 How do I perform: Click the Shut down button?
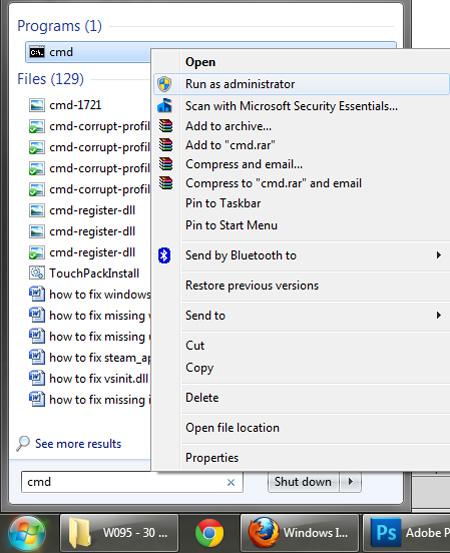pos(304,482)
